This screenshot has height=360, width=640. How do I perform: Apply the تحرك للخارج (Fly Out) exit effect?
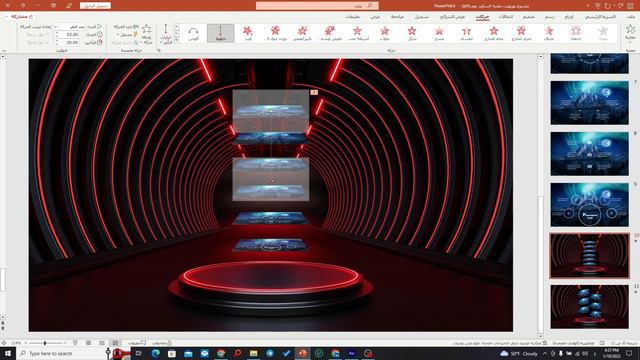coord(521,33)
